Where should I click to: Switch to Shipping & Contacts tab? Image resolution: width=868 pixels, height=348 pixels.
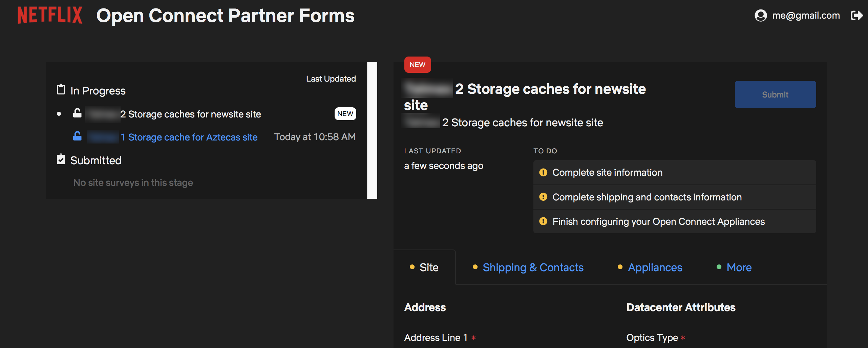click(x=533, y=267)
